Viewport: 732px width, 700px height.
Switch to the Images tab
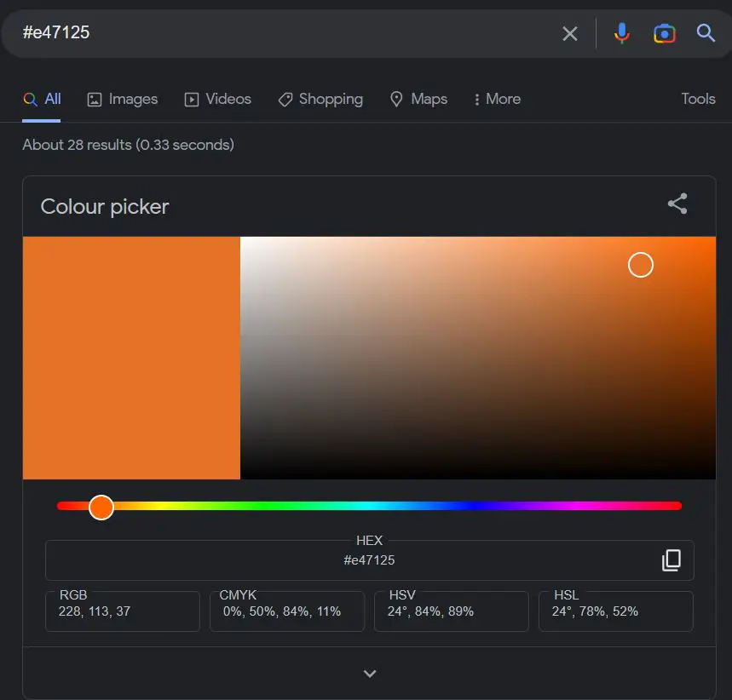point(123,99)
